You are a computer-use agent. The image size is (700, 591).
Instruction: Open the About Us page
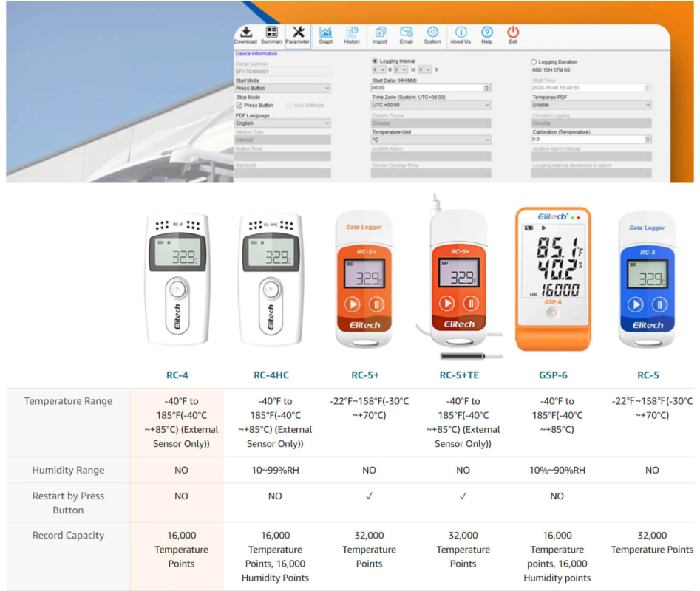pos(461,34)
